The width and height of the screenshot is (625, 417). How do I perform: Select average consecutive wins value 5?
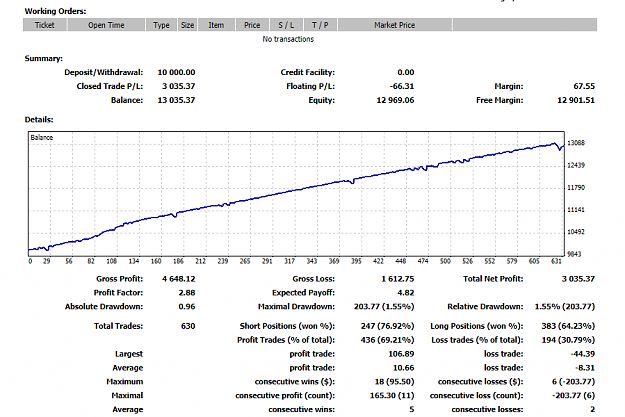pyautogui.click(x=412, y=409)
